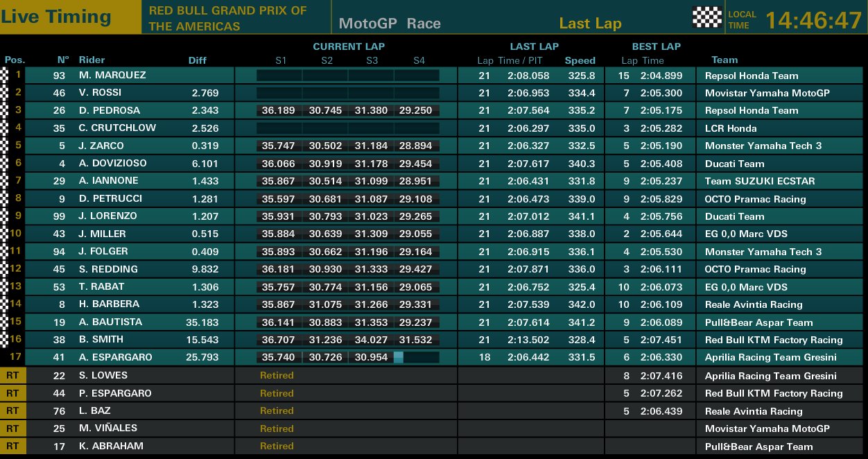The image size is (868, 459).
Task: Click the checkered flag icon beside Last Lap
Action: click(706, 17)
